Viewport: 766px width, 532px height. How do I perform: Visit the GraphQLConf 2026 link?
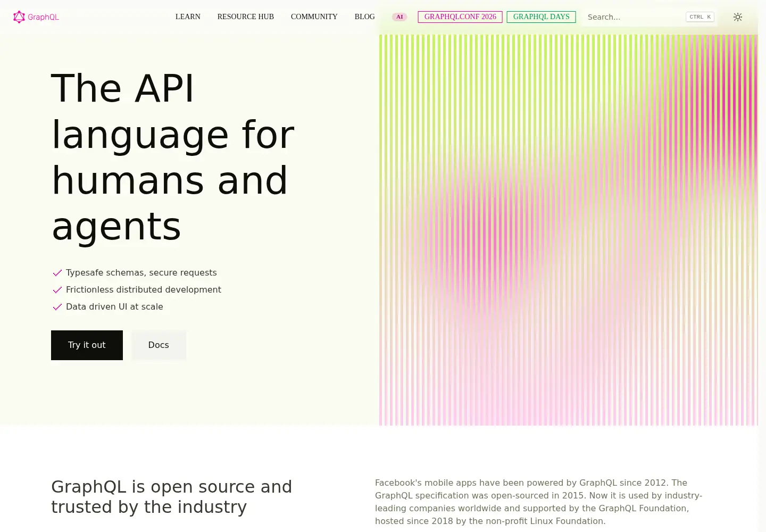point(460,17)
